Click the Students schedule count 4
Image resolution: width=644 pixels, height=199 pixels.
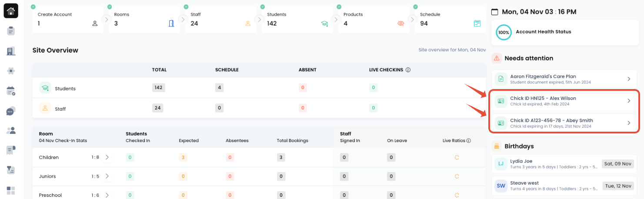(x=219, y=88)
